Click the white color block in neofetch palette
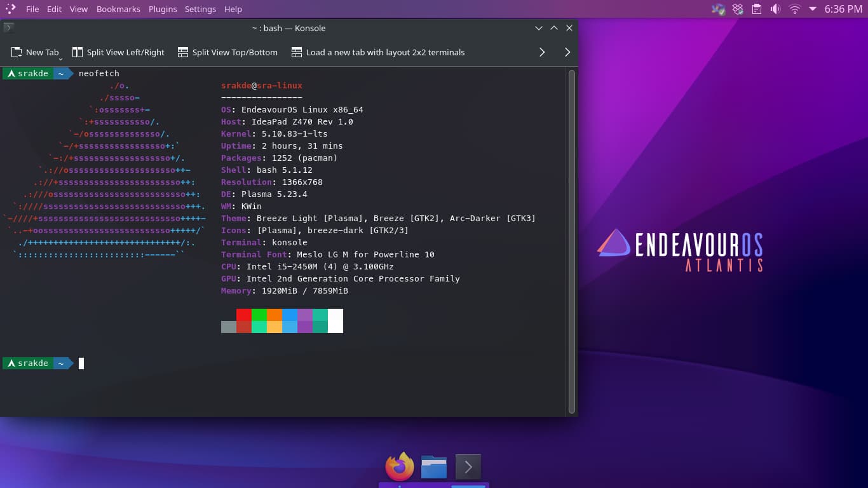Screen dimensions: 868x488 [336, 321]
